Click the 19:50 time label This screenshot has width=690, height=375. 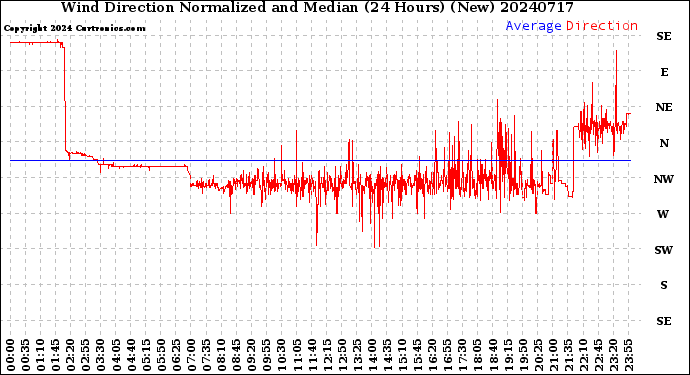pyautogui.click(x=523, y=356)
